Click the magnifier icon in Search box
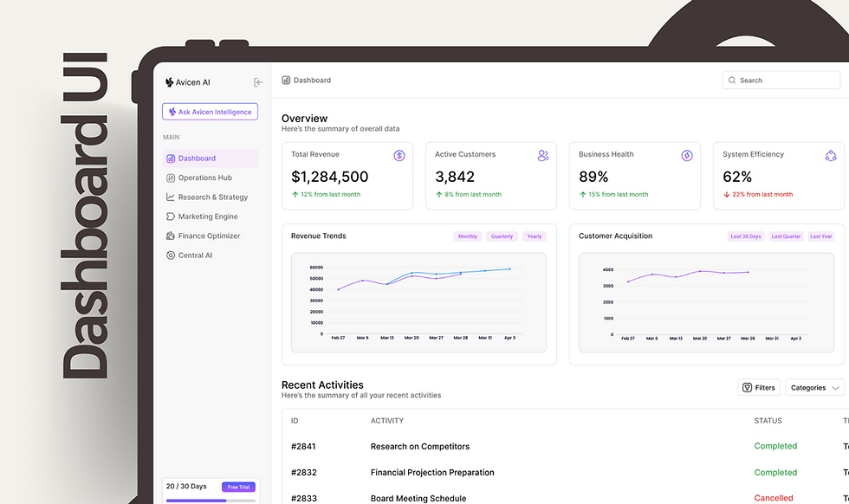 point(732,81)
